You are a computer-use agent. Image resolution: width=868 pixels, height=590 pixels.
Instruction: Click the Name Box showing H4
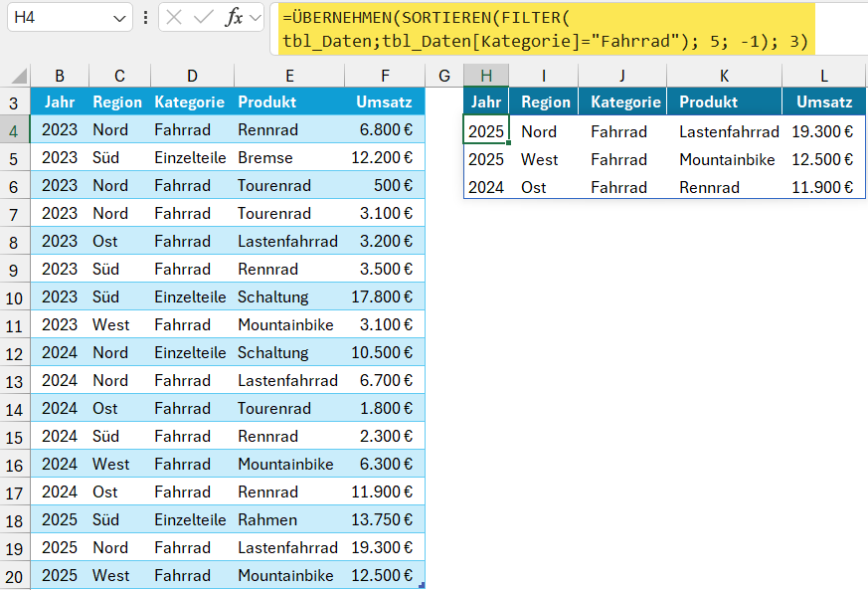[70, 18]
